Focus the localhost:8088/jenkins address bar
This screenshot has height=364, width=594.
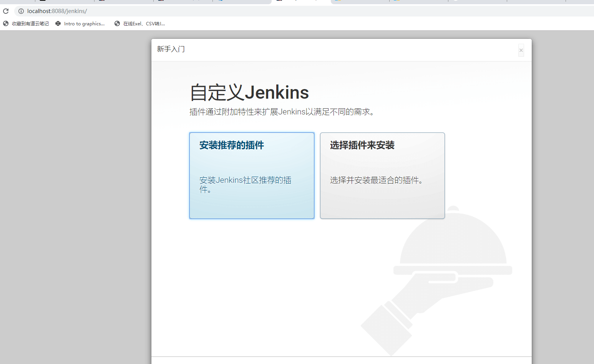pyautogui.click(x=231, y=11)
